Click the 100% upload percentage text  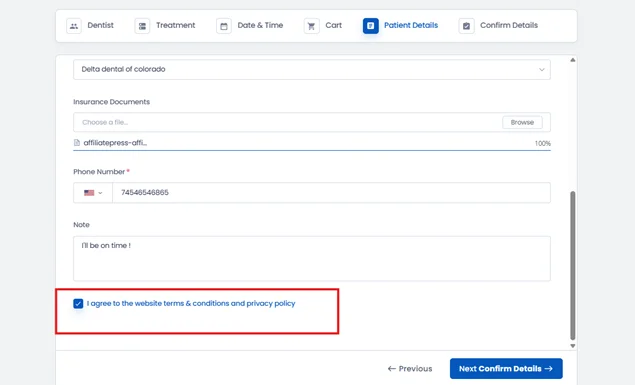pos(543,143)
